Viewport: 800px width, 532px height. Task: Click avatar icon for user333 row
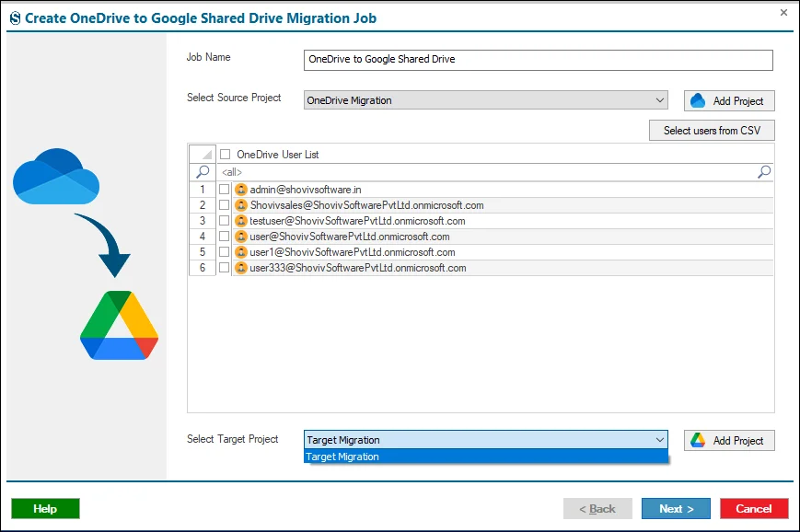241,268
